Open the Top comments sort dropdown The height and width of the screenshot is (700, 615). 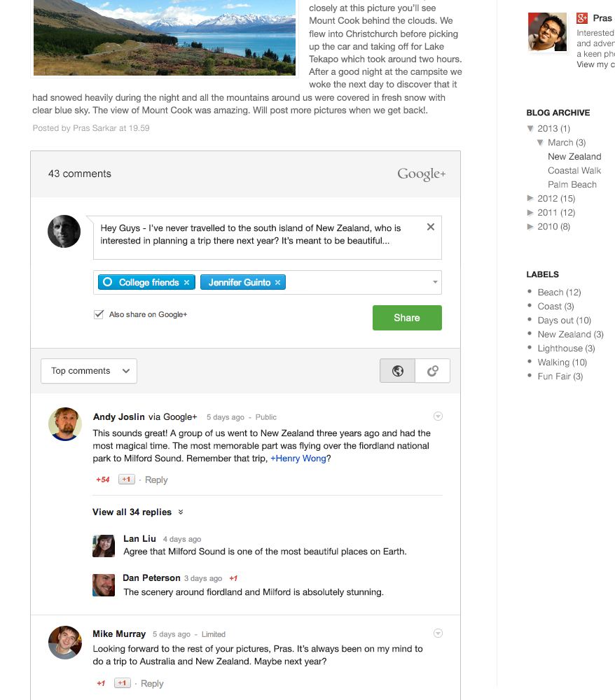89,371
